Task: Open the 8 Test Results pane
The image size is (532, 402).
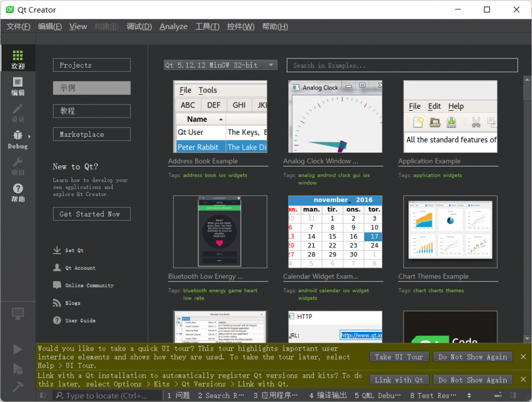Action: [x=433, y=395]
